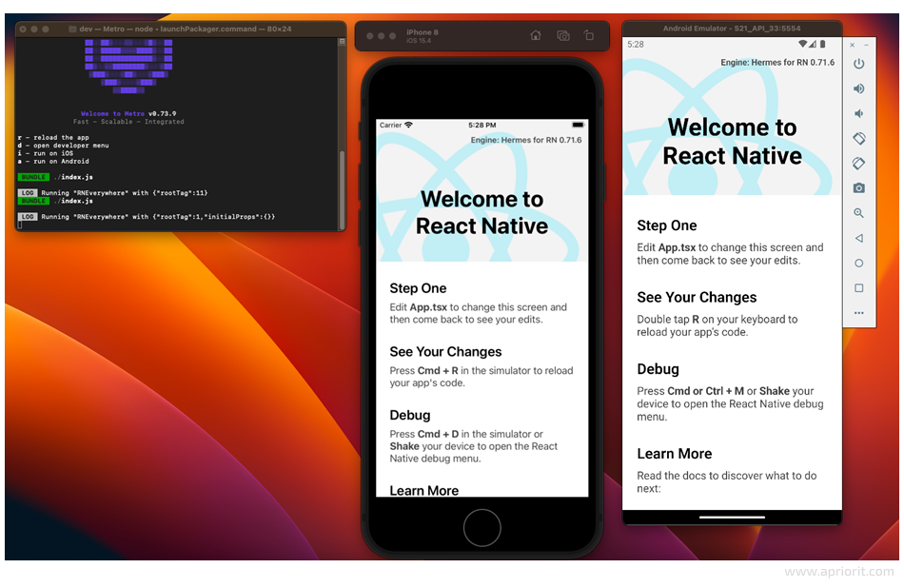The height and width of the screenshot is (588, 904).
Task: Tap the Android home circle button
Action: (x=858, y=263)
